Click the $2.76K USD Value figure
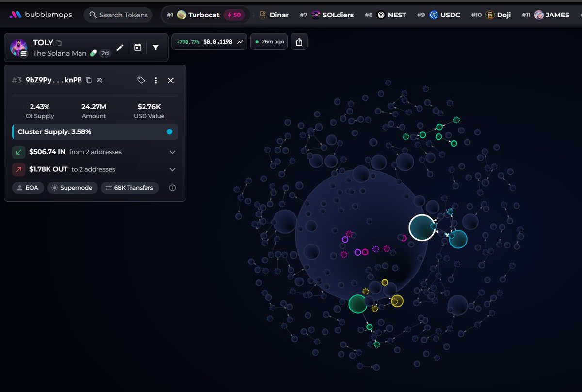 pyautogui.click(x=149, y=106)
